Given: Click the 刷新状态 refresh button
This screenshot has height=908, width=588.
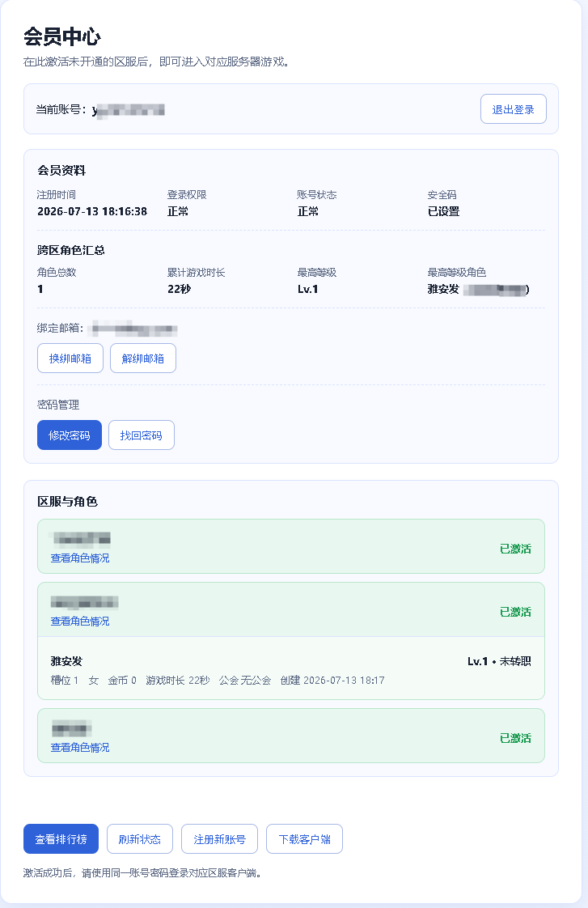Looking at the screenshot, I should [x=139, y=839].
